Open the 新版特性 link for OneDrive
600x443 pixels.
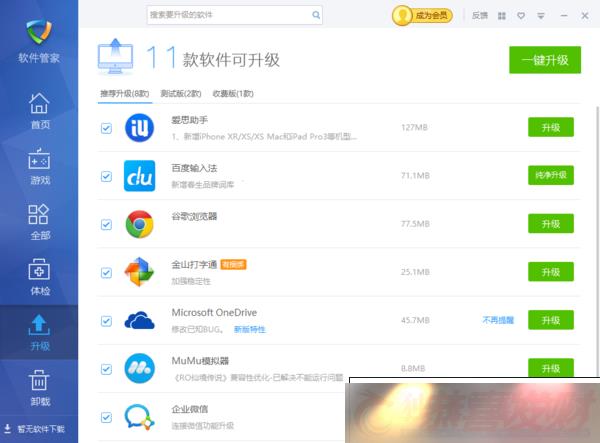249,329
